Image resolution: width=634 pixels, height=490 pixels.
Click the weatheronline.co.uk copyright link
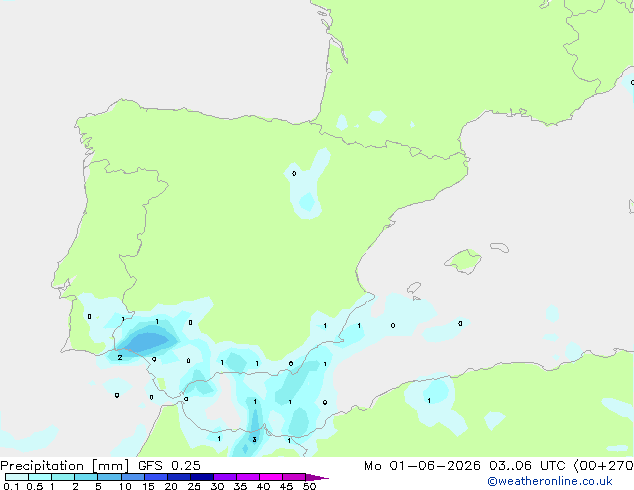(x=549, y=481)
